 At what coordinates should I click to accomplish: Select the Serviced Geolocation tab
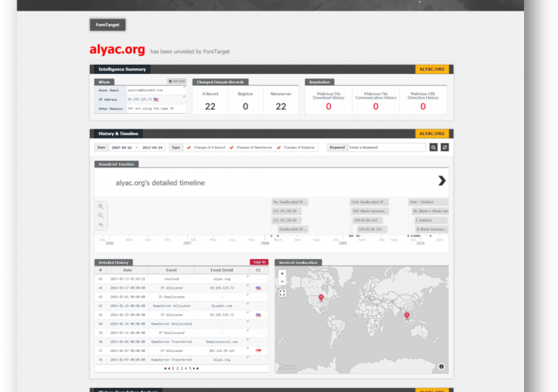tap(298, 262)
